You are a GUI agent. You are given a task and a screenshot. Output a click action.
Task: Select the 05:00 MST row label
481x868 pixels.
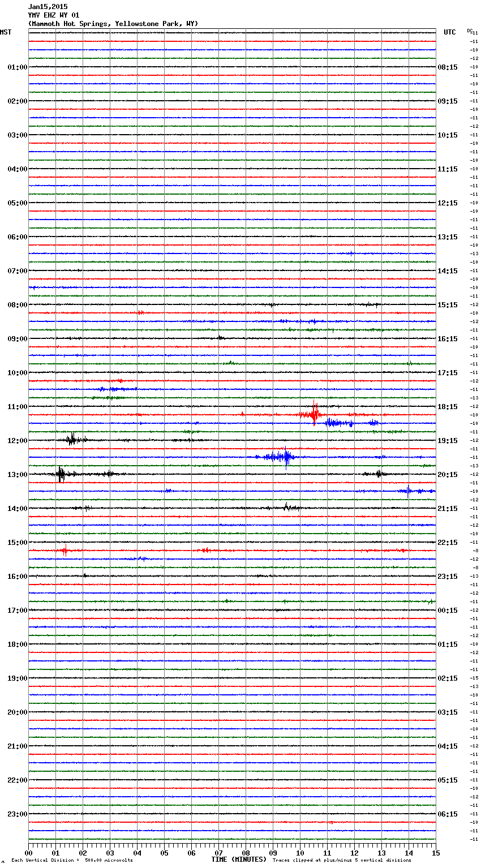click(x=18, y=203)
